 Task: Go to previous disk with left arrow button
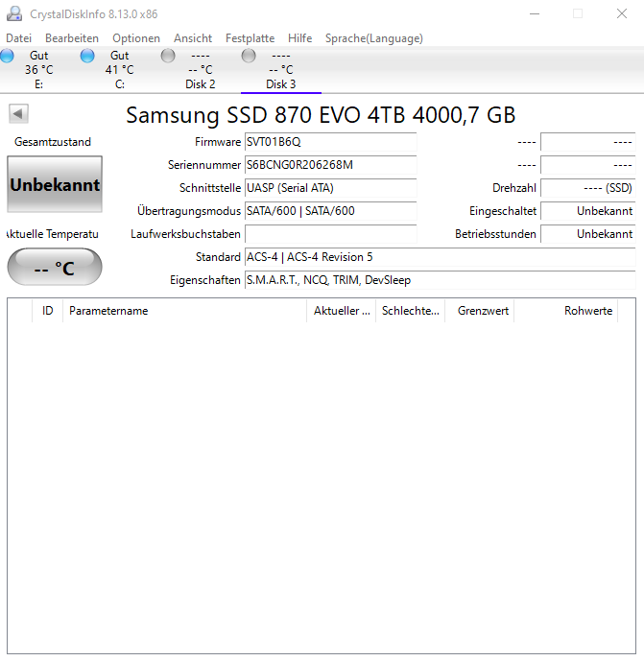18,113
